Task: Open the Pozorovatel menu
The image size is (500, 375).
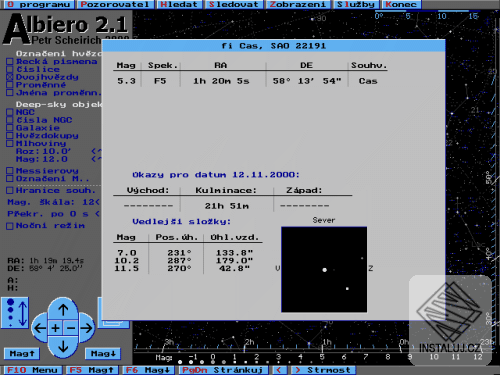Action: click(115, 5)
